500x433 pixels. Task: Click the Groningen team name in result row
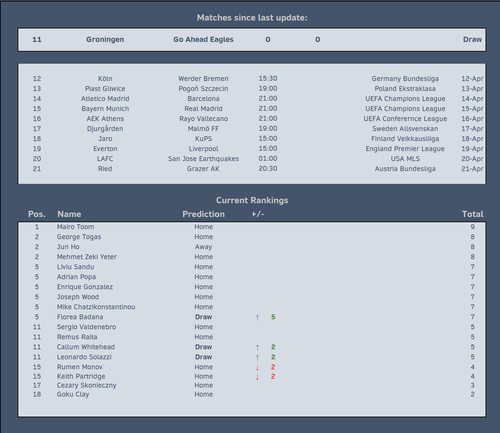(x=105, y=39)
